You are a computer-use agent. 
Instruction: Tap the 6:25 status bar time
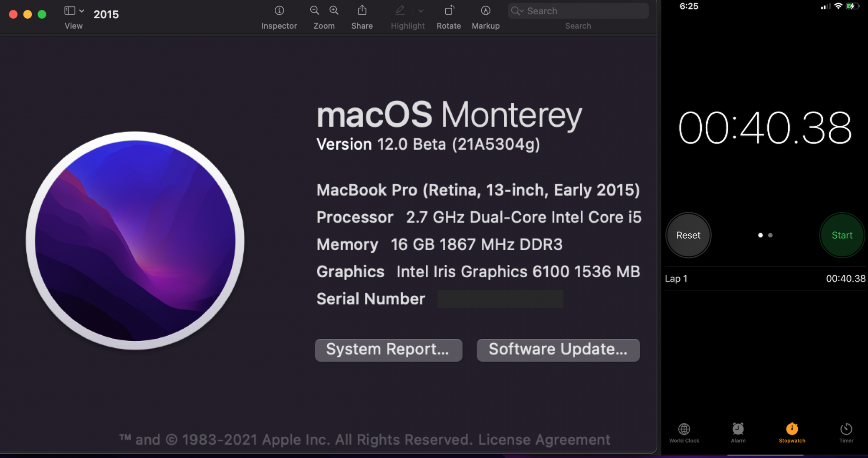(x=689, y=6)
